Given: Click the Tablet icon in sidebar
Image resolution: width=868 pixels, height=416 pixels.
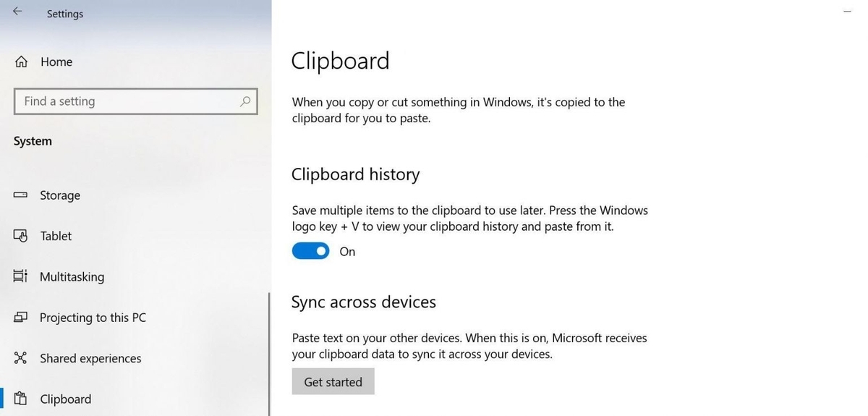Looking at the screenshot, I should click(x=20, y=236).
